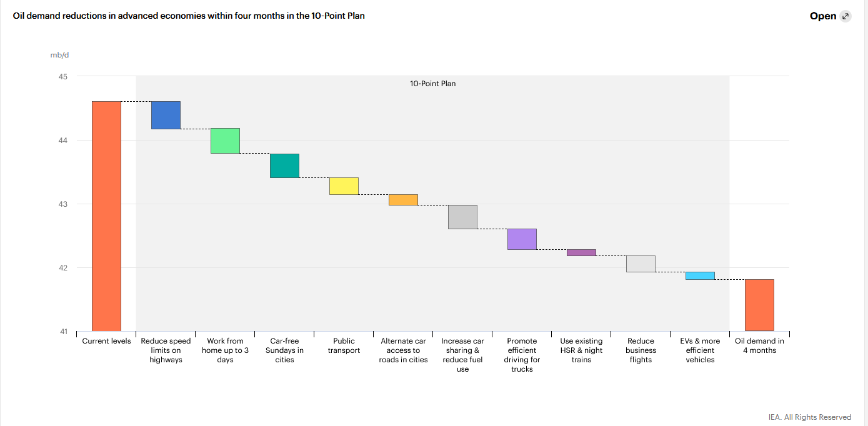Viewport: 868px width, 426px height.
Task: Click the yellow Public transport bar
Action: coord(344,186)
